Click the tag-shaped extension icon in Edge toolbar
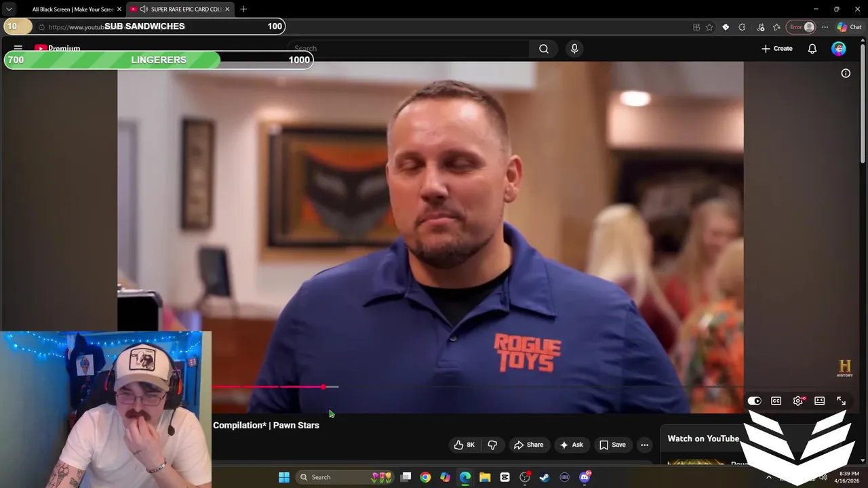This screenshot has width=868, height=488. point(726,27)
